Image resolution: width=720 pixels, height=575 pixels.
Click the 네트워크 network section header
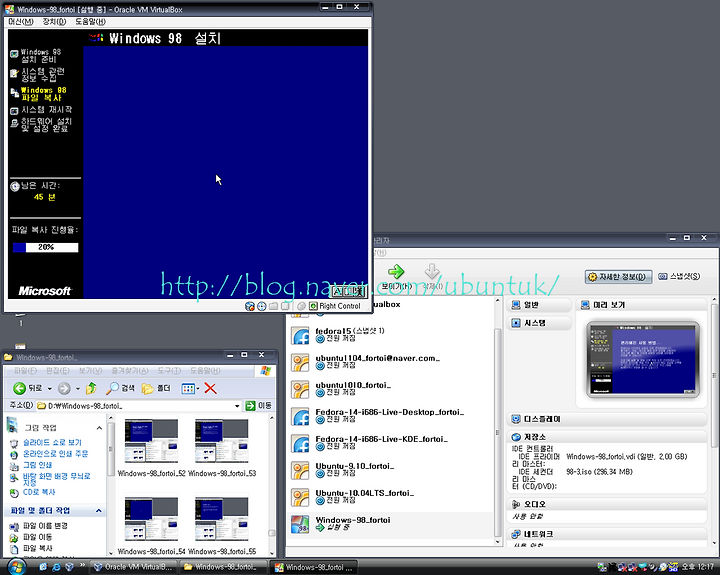(x=607, y=534)
